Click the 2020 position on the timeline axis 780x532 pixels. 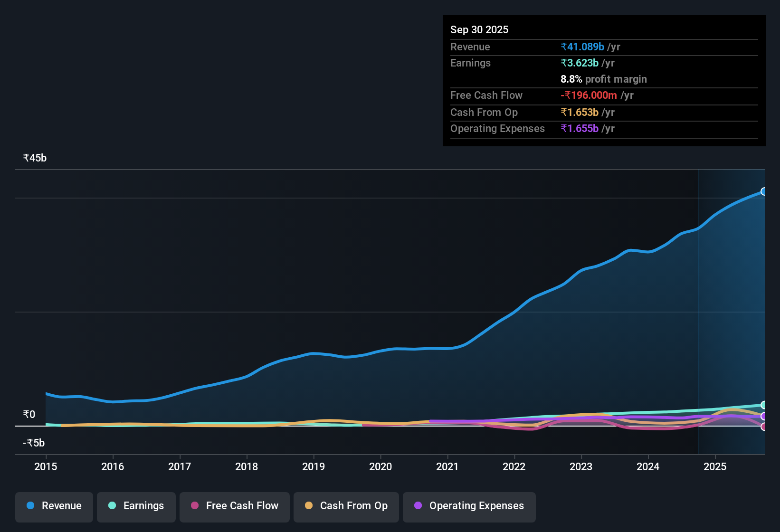pos(380,467)
